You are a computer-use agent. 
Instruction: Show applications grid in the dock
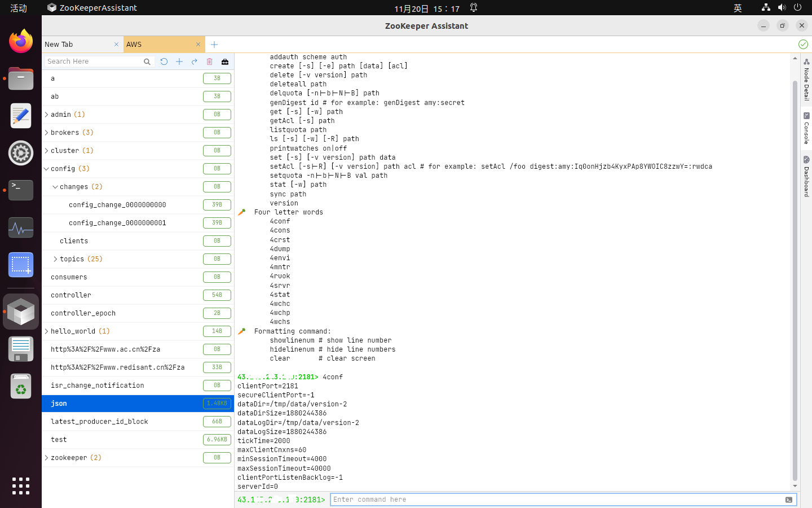(21, 486)
